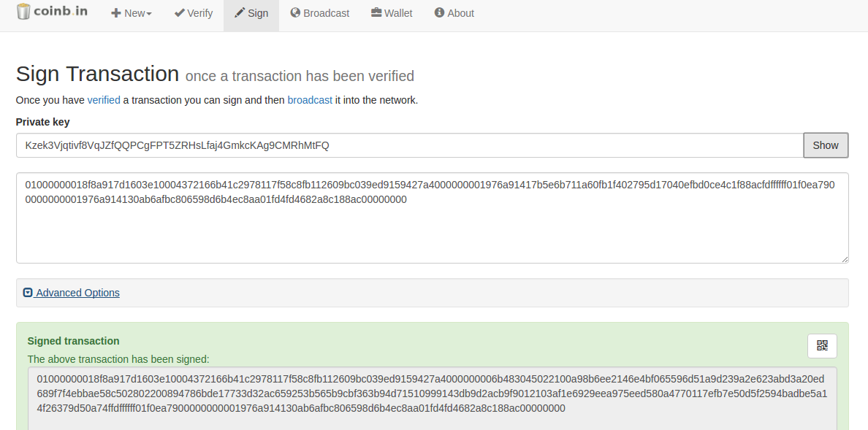Open the New dropdown caret
Viewport: 868px width, 430px height.
click(x=149, y=14)
